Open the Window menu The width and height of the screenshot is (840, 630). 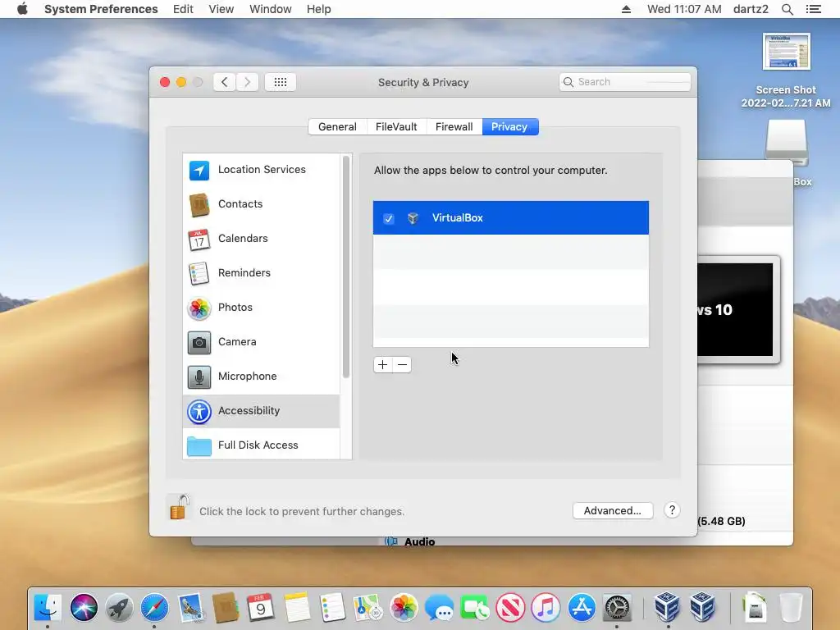click(271, 9)
